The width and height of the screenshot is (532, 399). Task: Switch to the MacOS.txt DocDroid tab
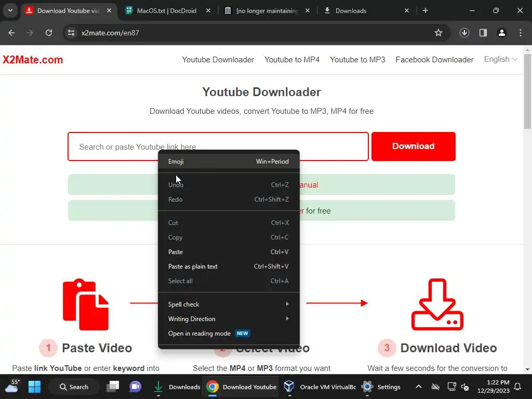tap(167, 10)
